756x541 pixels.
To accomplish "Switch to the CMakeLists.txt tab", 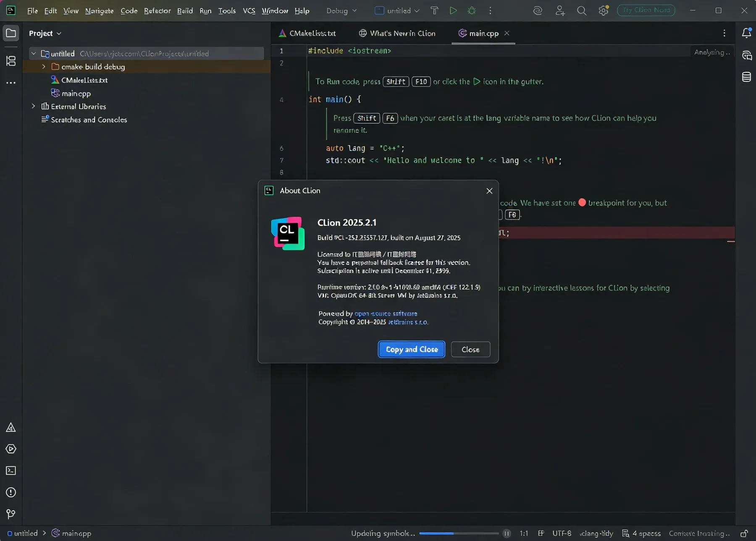I will coord(308,33).
